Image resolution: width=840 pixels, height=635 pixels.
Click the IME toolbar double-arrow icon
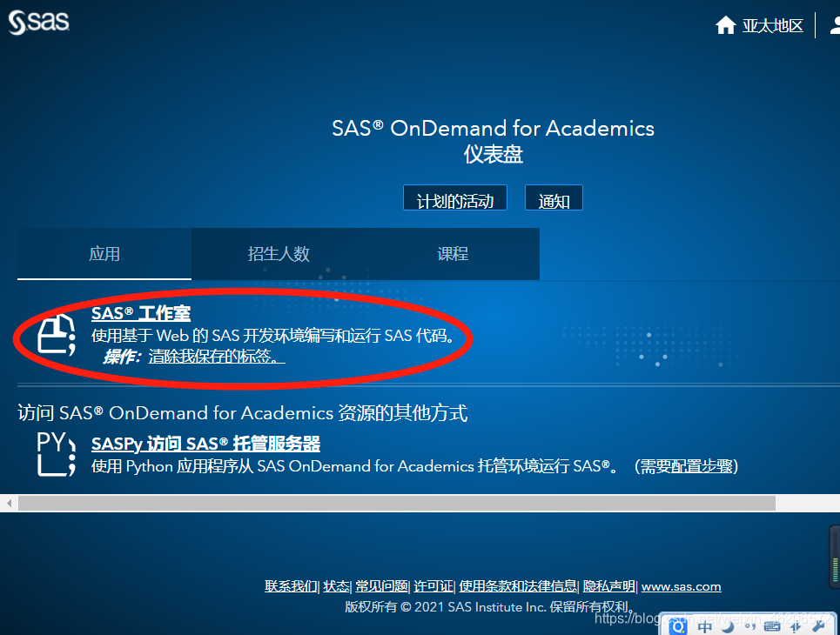tap(795, 627)
